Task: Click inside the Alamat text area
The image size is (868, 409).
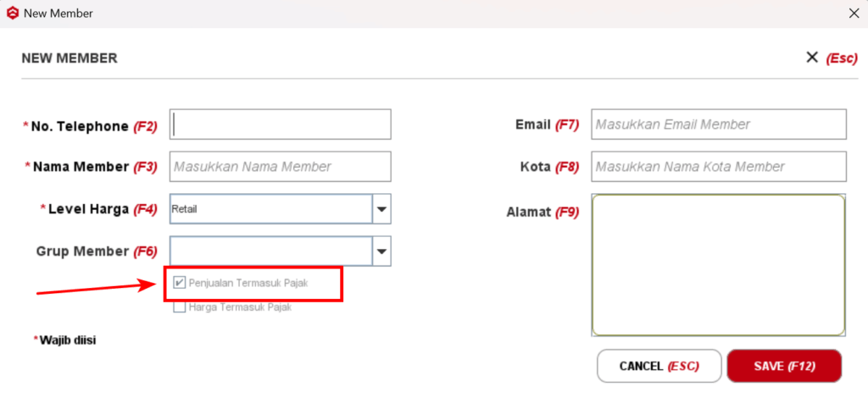Action: [x=719, y=265]
